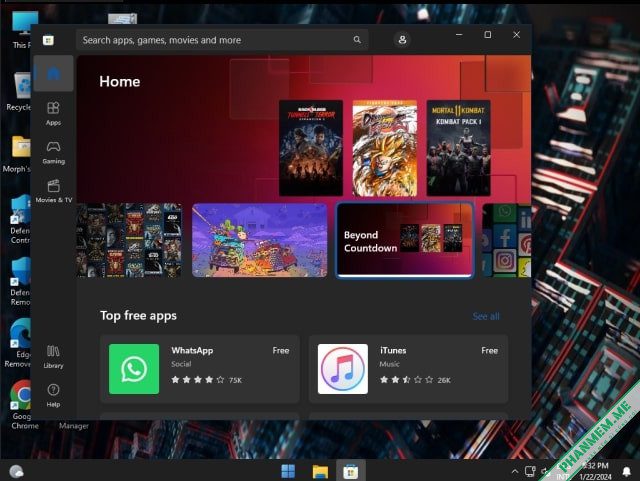The height and width of the screenshot is (481, 640).
Task: Click the Free label on WhatsApp card
Action: (x=281, y=350)
